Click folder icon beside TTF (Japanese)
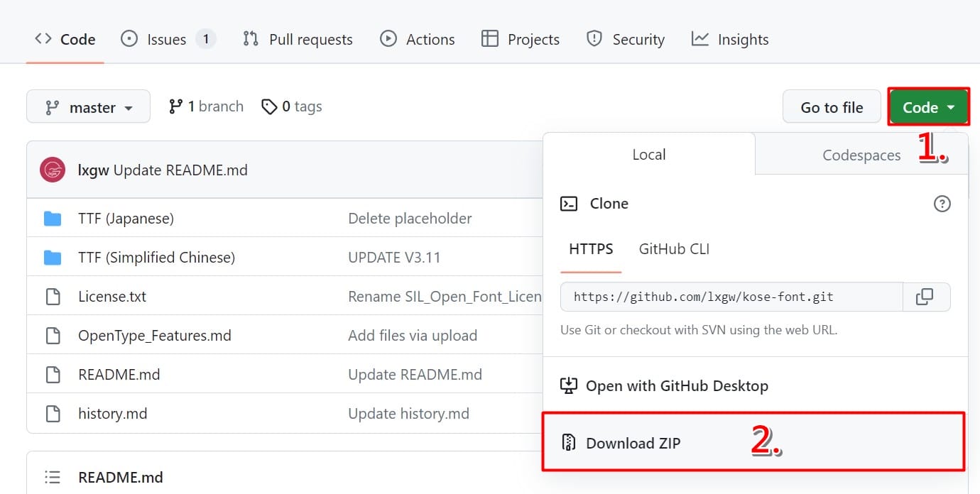The height and width of the screenshot is (494, 980). pos(53,219)
